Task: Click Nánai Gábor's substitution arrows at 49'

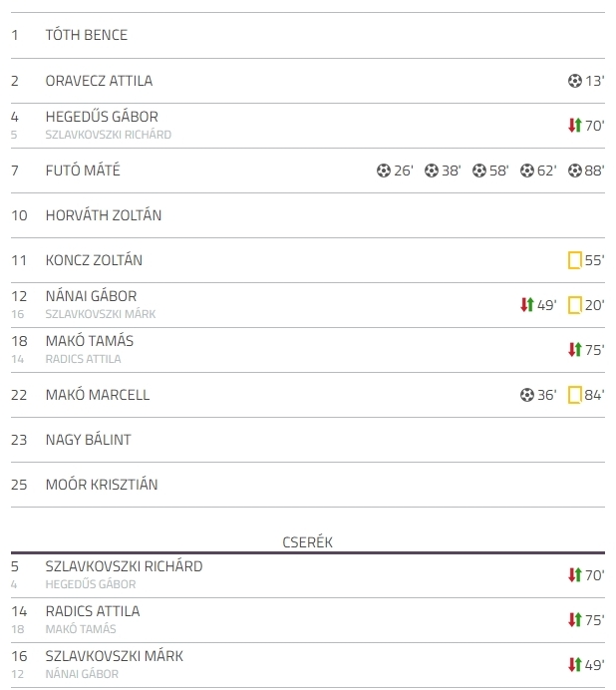Action: (x=527, y=304)
